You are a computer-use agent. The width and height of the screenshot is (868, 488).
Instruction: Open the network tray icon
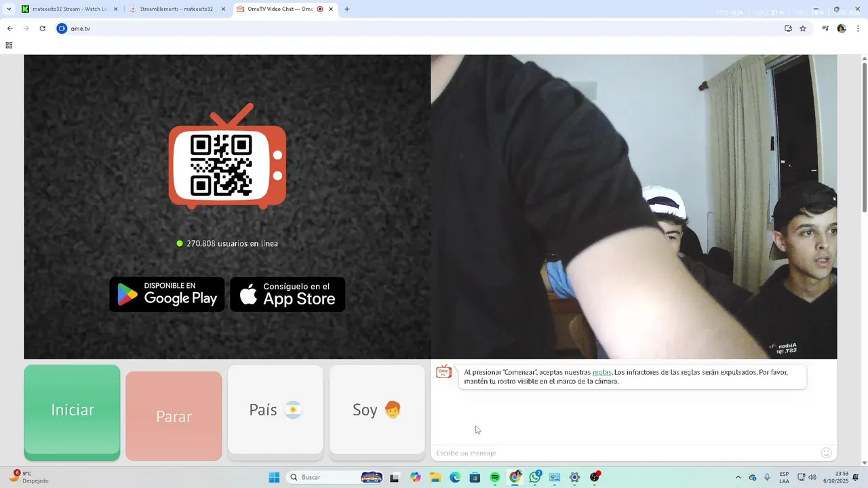point(801,477)
